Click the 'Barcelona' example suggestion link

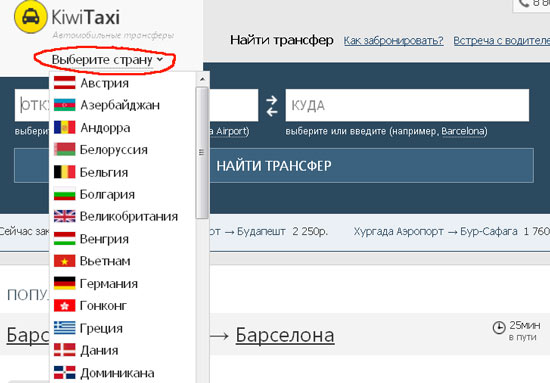[463, 132]
